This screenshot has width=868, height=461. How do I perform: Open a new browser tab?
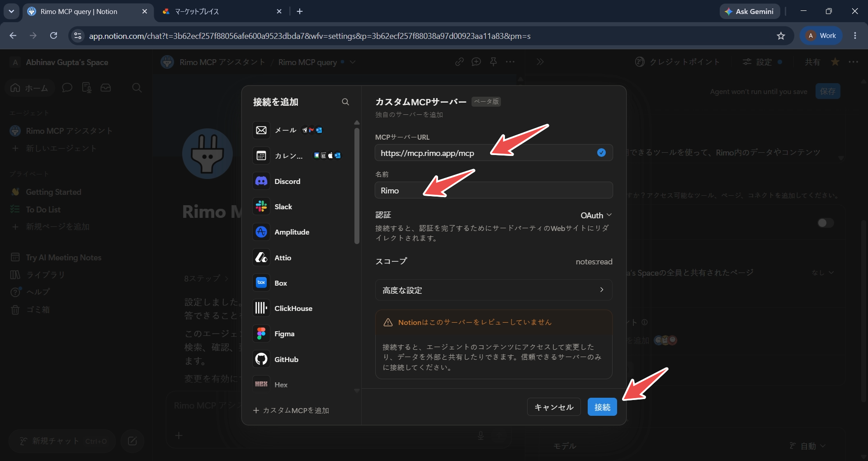[300, 11]
